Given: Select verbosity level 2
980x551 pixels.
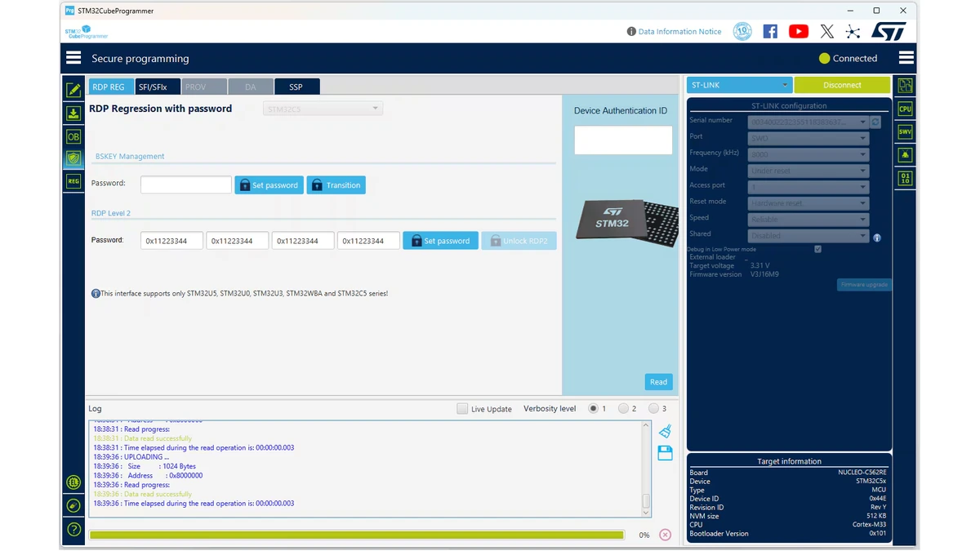Looking at the screenshot, I should tap(623, 408).
